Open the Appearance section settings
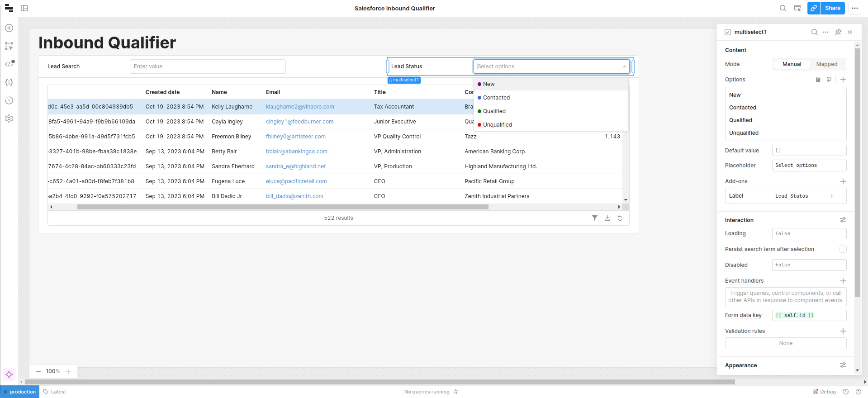This screenshot has height=398, width=868. (843, 365)
